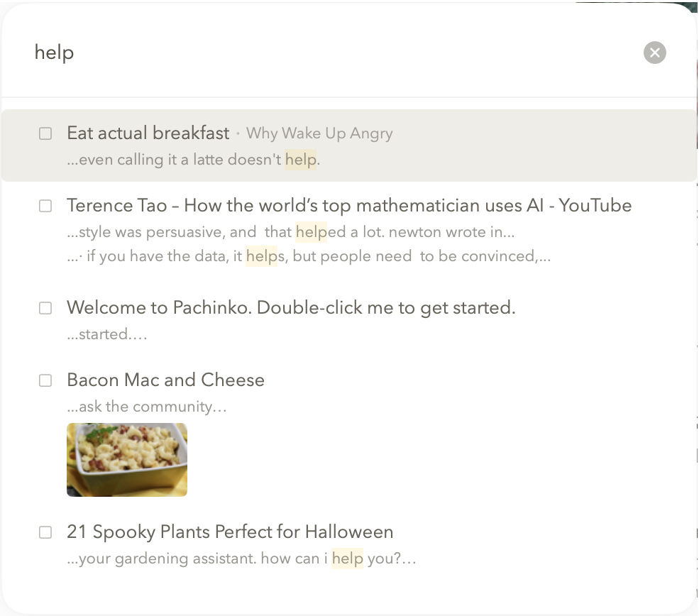This screenshot has width=699, height=616.
Task: Click the "ask the community" snippet
Action: (x=147, y=407)
